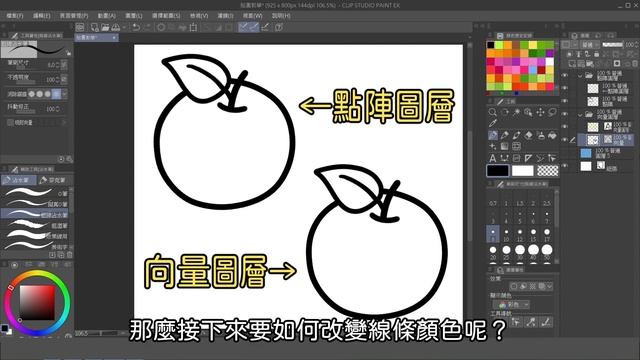Select the black main drawing color chip

pos(498,171)
